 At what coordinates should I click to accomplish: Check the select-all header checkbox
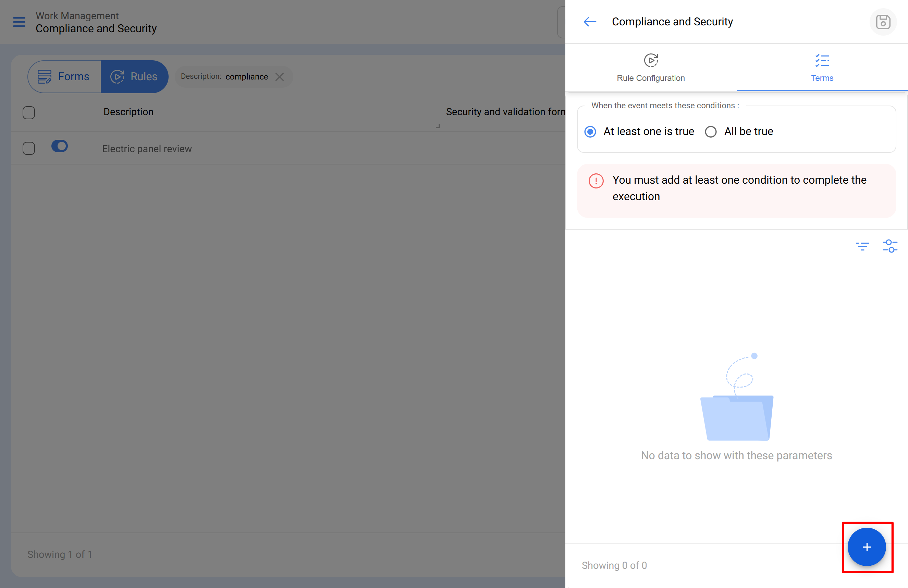point(29,113)
